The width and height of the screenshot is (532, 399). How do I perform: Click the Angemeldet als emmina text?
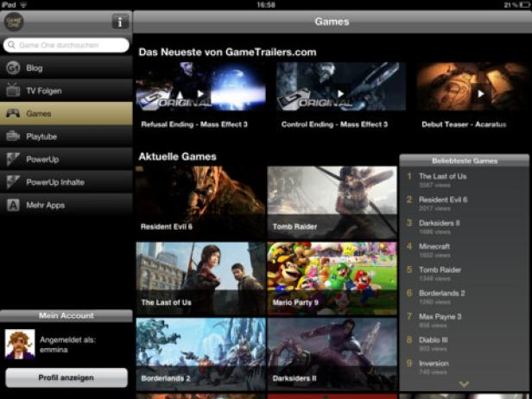(68, 345)
